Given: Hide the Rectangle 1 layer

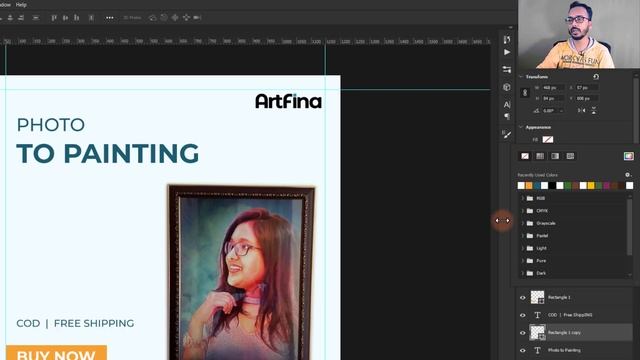Looking at the screenshot, I should click(x=522, y=298).
